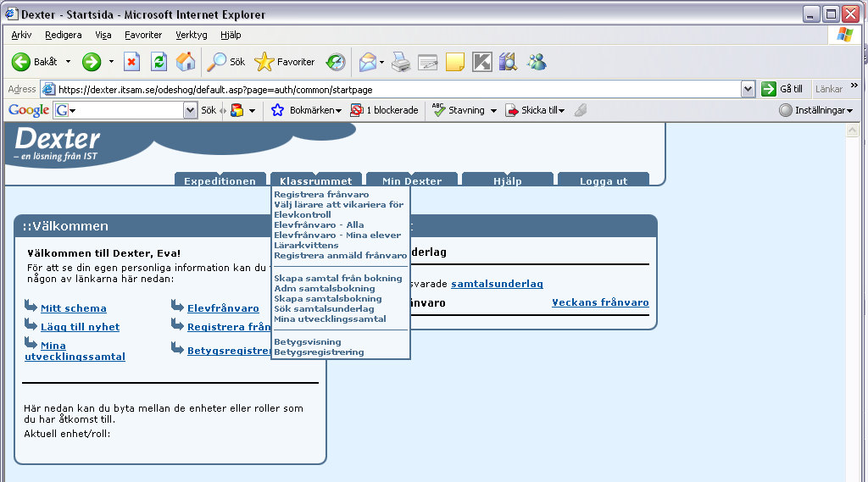Click the Stavning spell check icon
The image size is (868, 482).
click(438, 110)
